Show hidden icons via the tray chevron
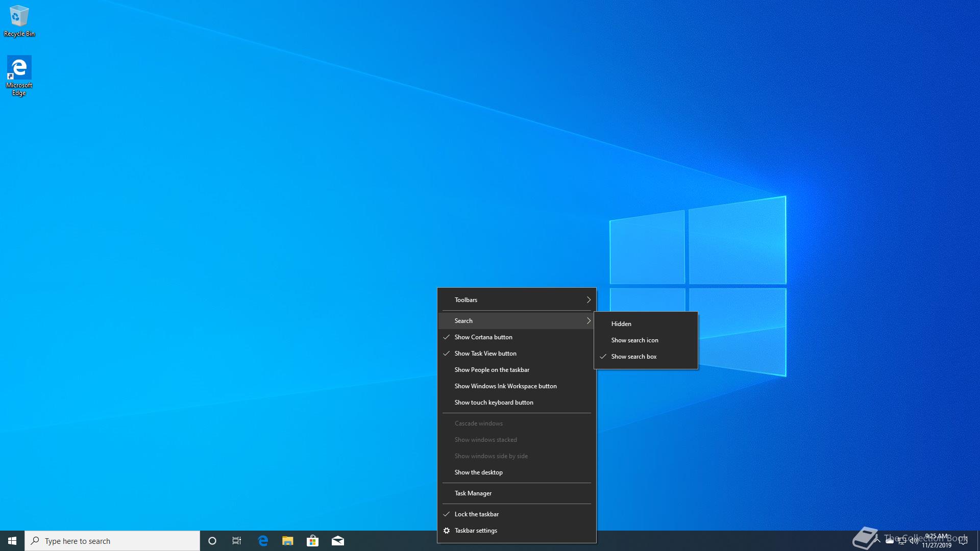This screenshot has height=551, width=980. pos(877,541)
